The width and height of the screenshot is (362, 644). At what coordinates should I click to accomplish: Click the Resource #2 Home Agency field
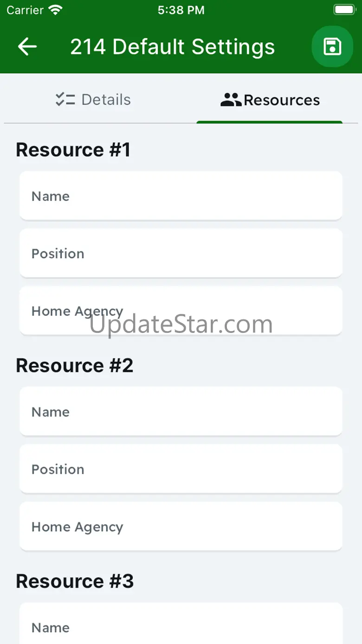click(x=181, y=527)
